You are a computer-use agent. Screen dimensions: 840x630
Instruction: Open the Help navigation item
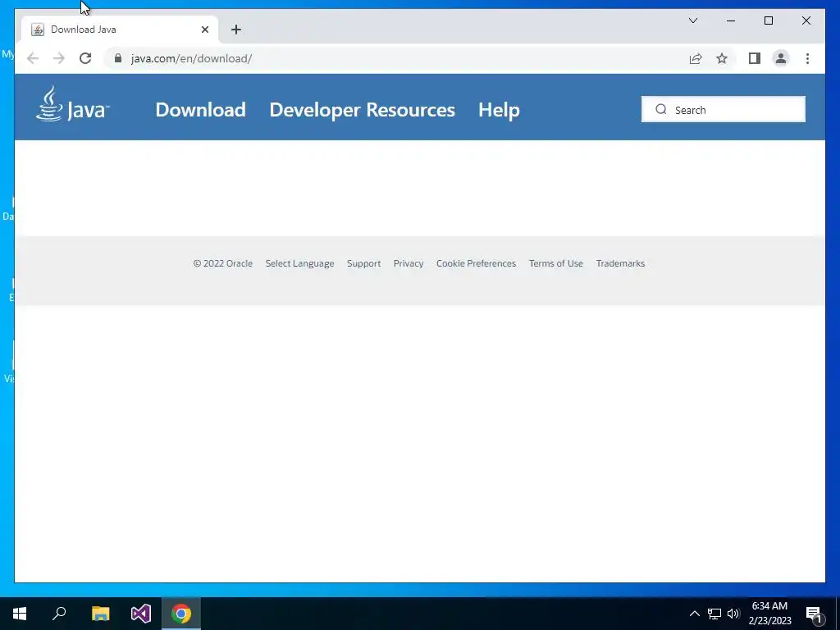coord(499,110)
